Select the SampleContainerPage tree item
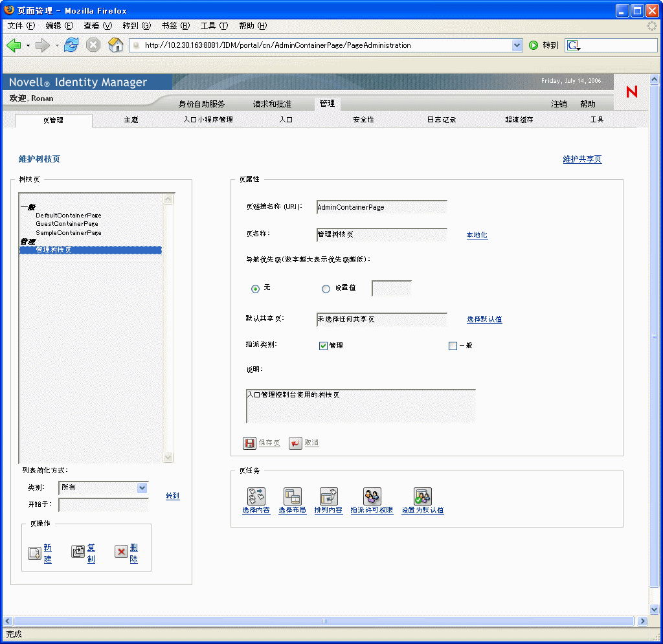Image resolution: width=663 pixels, height=644 pixels. (69, 232)
